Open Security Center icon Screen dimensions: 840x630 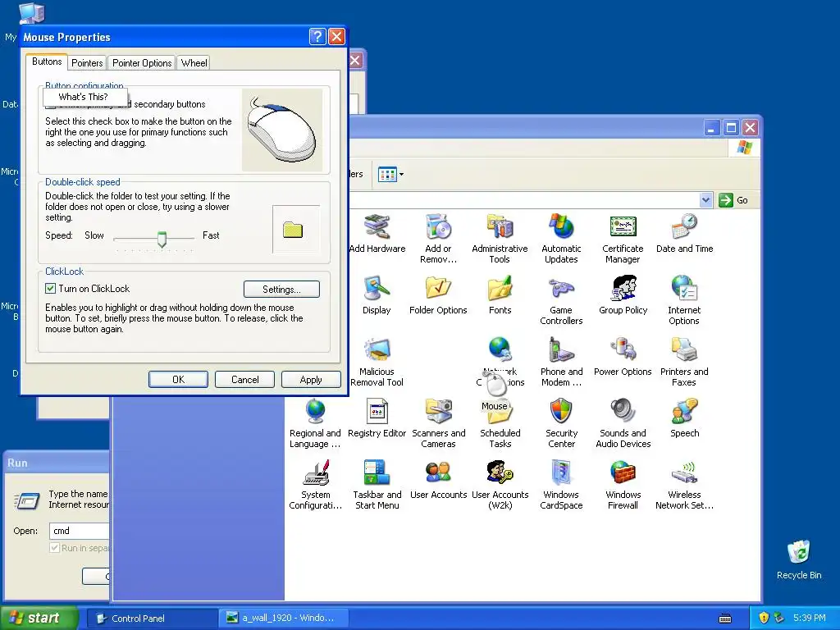pos(561,423)
